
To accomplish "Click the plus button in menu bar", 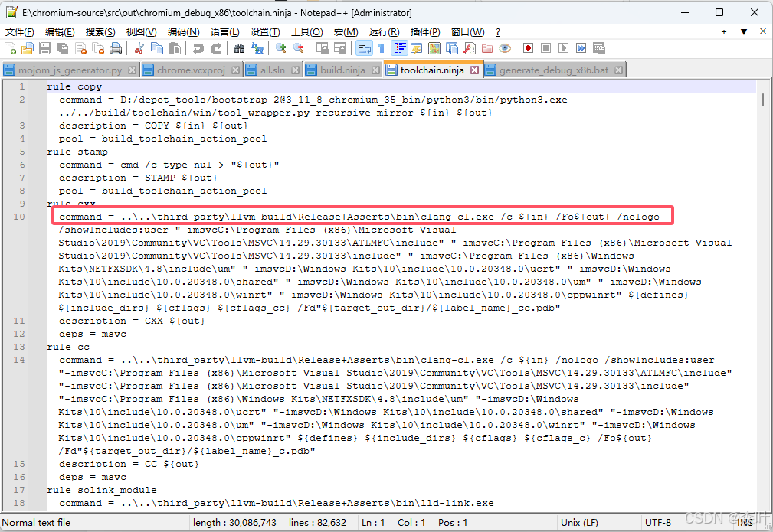I will click(724, 32).
